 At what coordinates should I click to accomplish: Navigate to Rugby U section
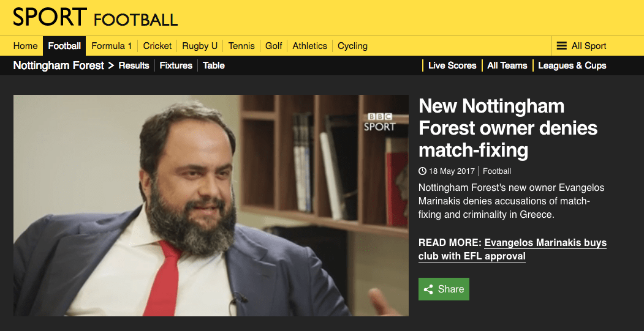pyautogui.click(x=200, y=46)
